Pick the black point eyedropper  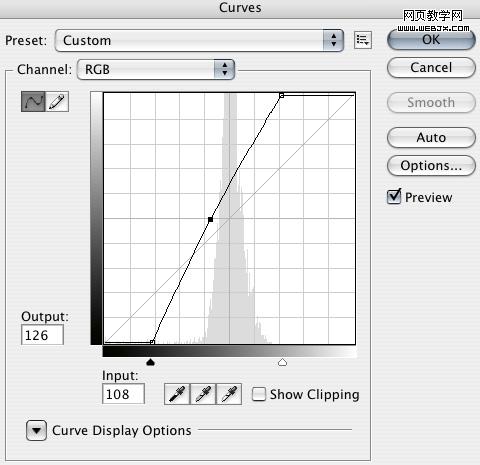pyautogui.click(x=177, y=394)
